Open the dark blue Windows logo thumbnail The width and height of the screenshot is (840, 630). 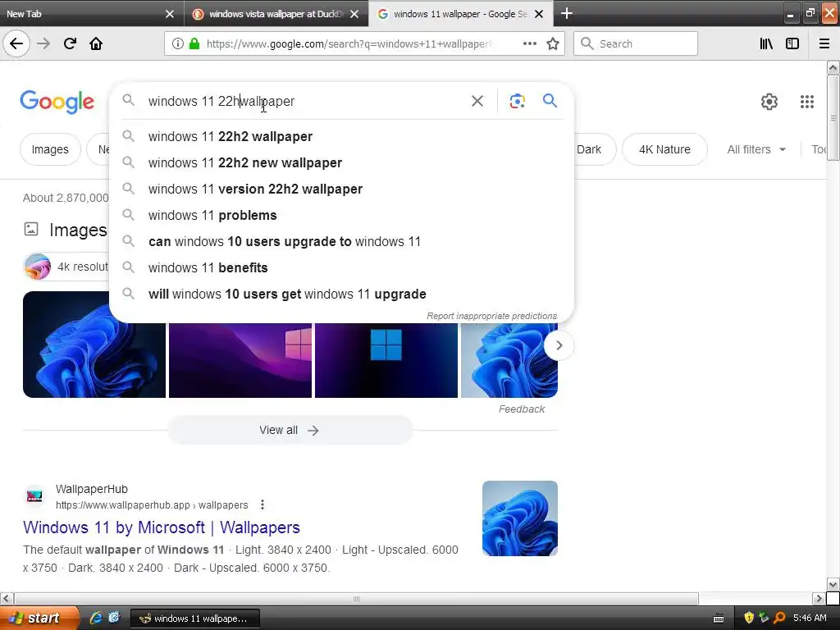click(x=386, y=360)
